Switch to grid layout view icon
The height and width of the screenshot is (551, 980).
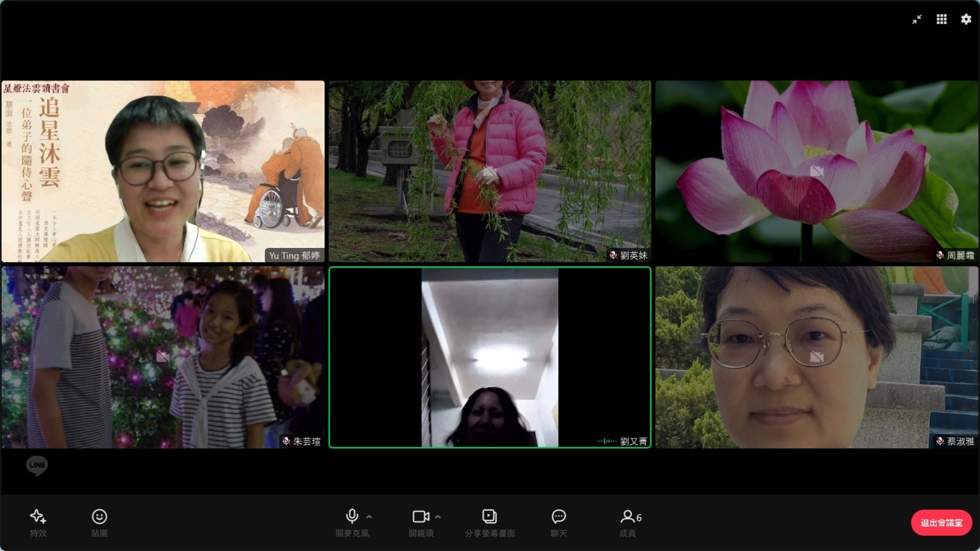[x=942, y=20]
